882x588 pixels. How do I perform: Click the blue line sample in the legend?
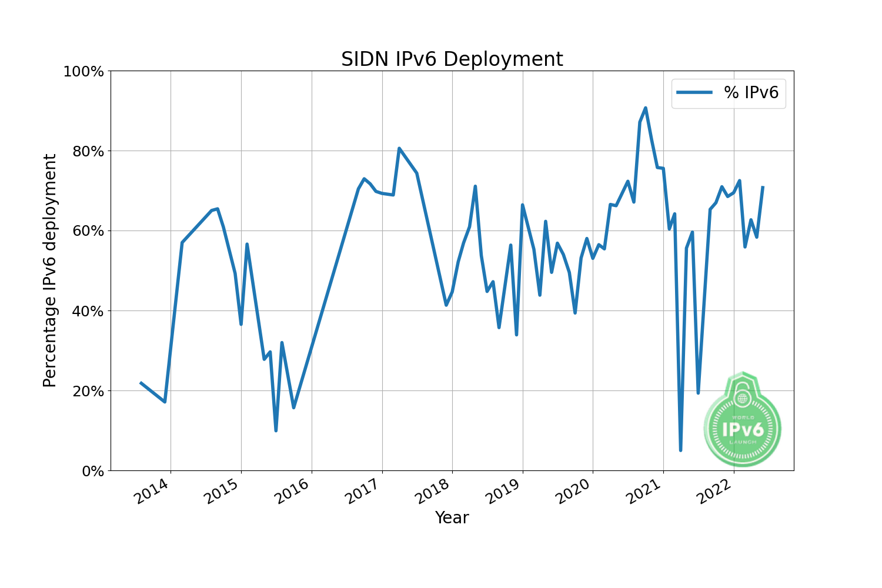[x=694, y=92]
